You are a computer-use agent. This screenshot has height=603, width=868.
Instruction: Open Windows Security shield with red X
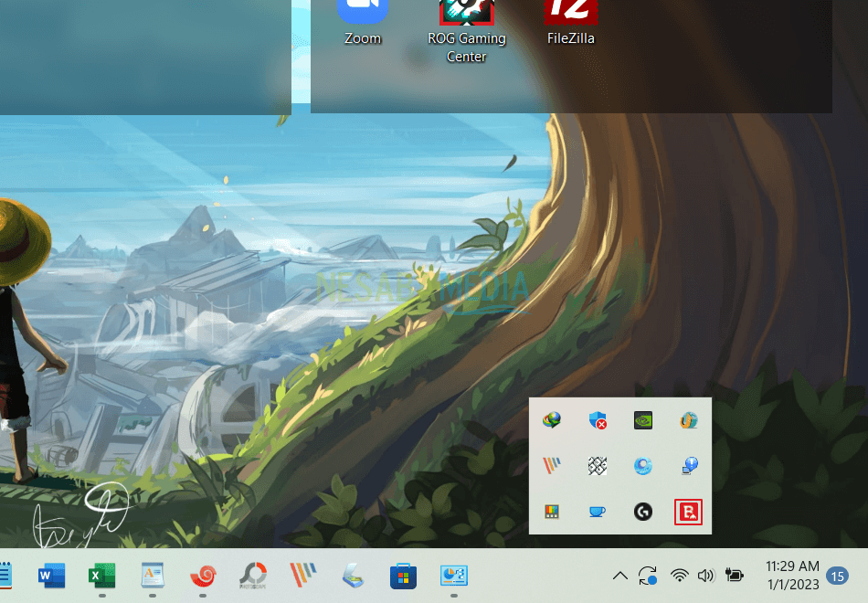click(598, 420)
